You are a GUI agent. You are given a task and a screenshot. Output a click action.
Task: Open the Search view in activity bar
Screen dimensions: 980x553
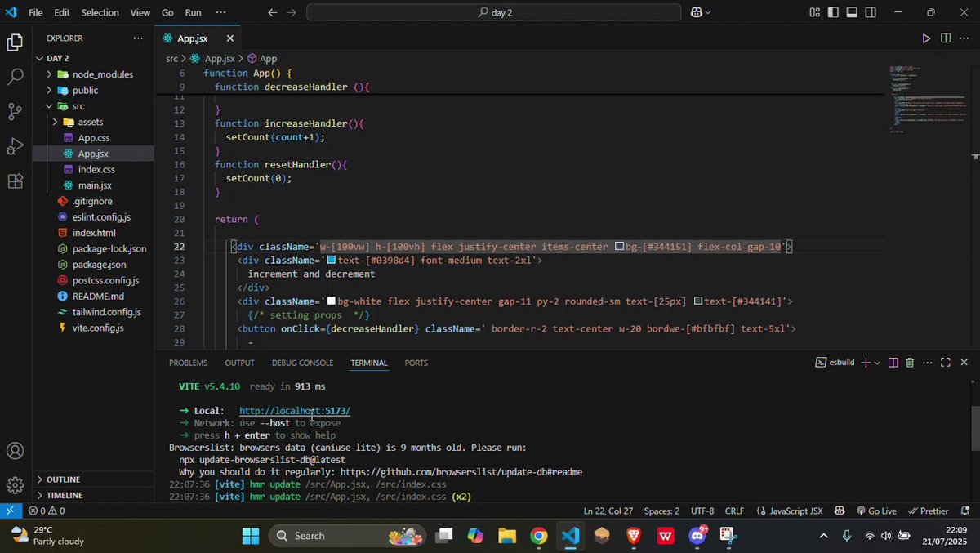coord(15,78)
